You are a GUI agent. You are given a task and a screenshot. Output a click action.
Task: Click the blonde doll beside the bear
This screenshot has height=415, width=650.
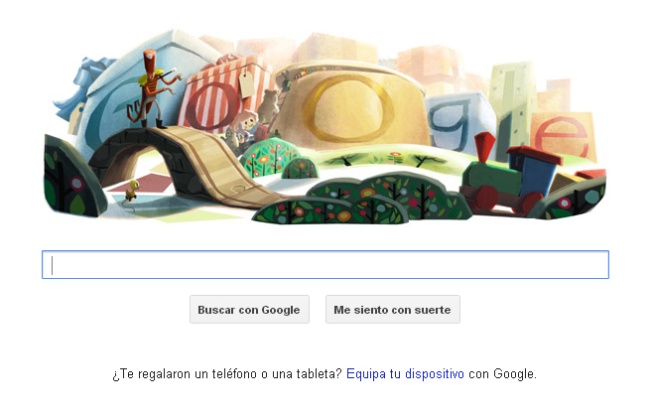245,124
